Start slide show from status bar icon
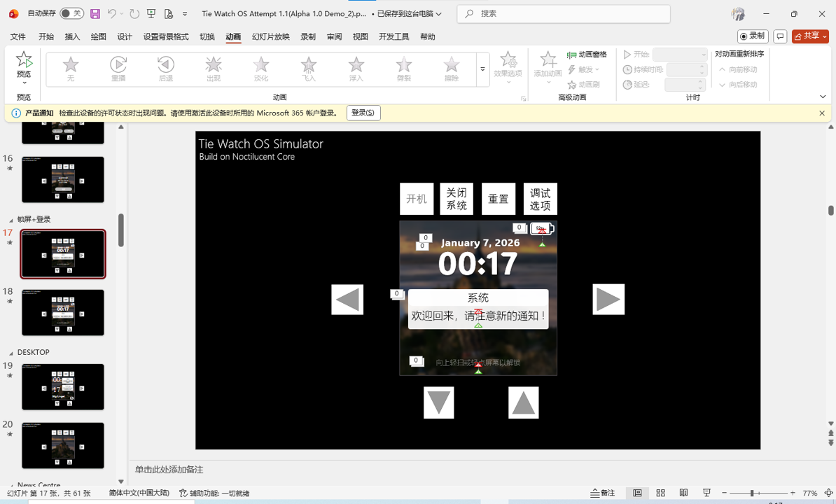Viewport: 836px width, 504px height. [707, 492]
